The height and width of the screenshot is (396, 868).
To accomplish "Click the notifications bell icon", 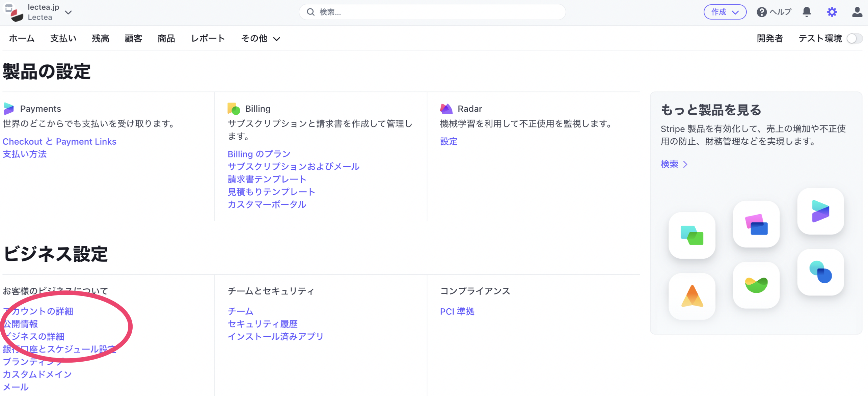I will coord(807,12).
